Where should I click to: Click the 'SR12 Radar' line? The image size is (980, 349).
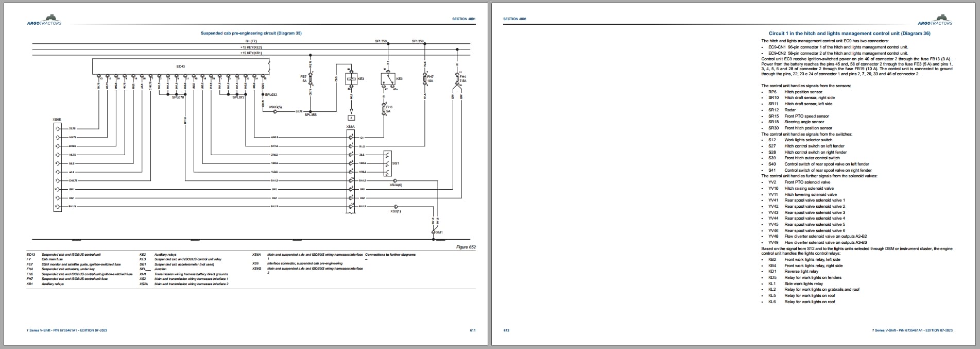pos(782,110)
